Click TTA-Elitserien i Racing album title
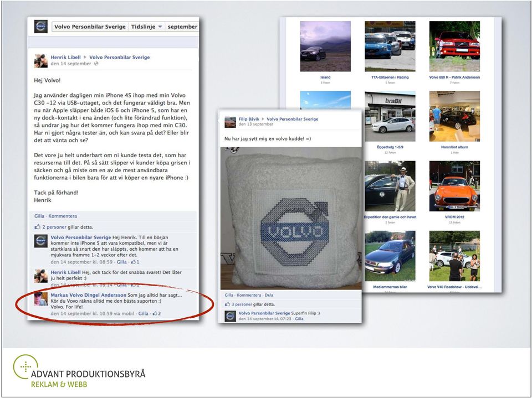The width and height of the screenshot is (532, 398). [x=390, y=77]
